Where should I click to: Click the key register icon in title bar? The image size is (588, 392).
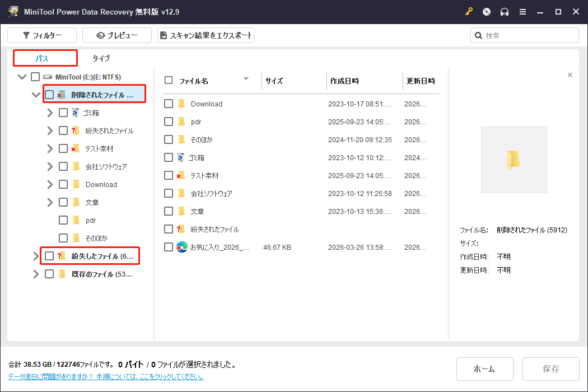(x=469, y=12)
